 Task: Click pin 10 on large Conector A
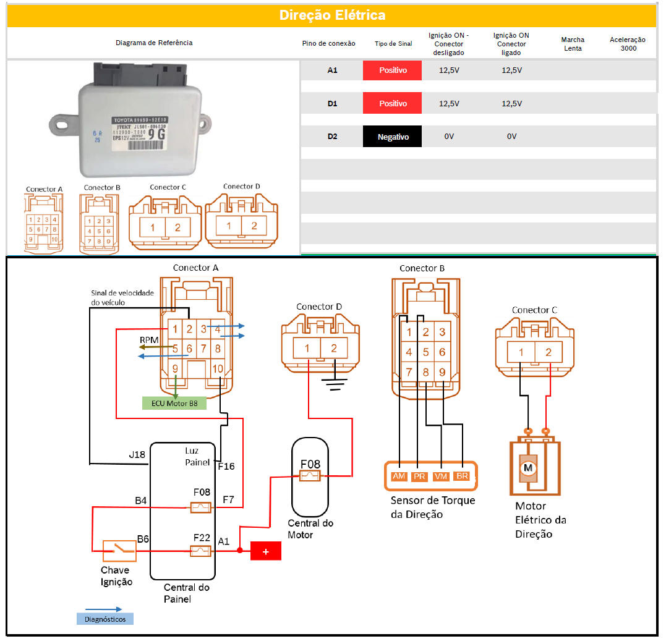click(218, 369)
